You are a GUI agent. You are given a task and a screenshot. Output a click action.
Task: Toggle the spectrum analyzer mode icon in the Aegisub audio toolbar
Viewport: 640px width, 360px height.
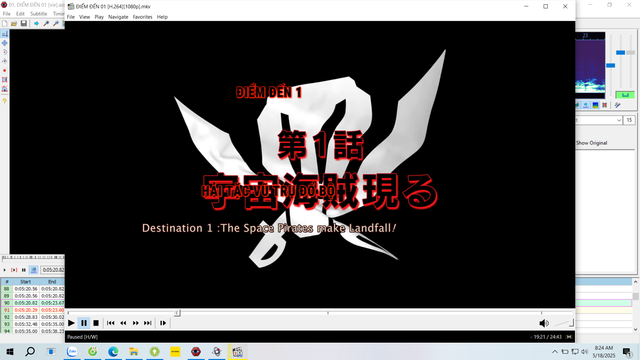[596, 105]
